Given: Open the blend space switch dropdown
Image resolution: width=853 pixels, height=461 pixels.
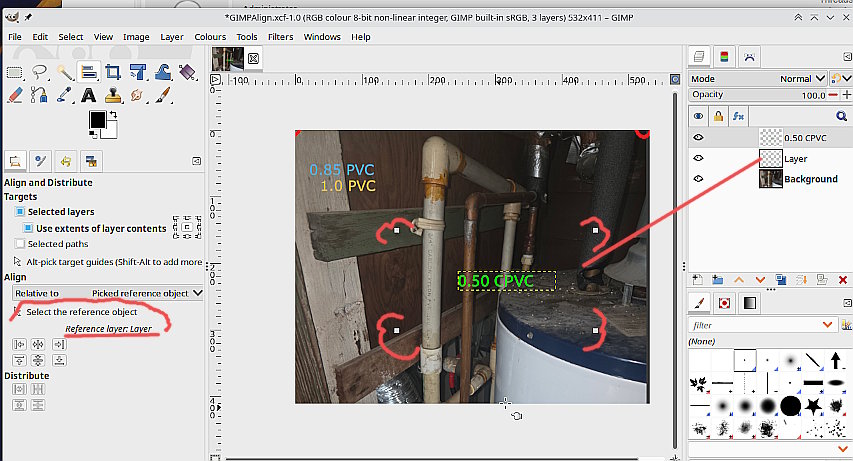Looking at the screenshot, I should point(840,79).
